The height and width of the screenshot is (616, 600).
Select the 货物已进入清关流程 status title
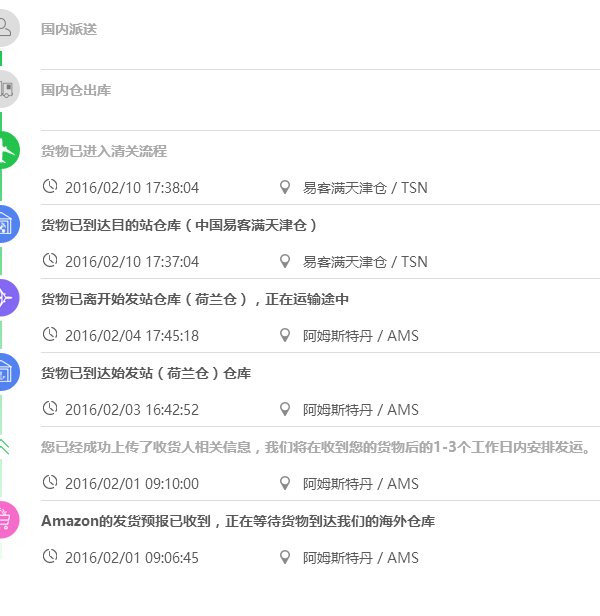click(104, 152)
